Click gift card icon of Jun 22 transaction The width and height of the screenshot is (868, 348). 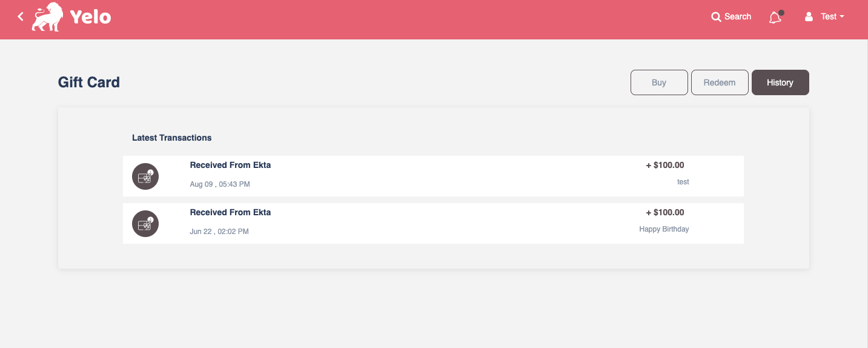click(145, 224)
